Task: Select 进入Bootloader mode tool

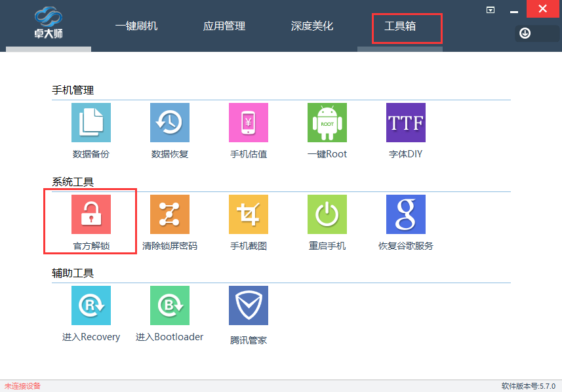Action: pyautogui.click(x=169, y=305)
